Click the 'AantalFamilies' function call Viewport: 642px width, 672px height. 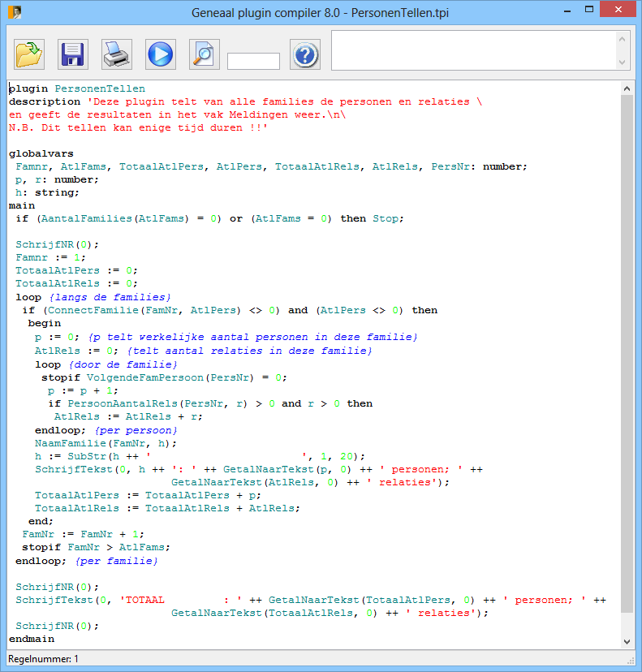click(87, 218)
